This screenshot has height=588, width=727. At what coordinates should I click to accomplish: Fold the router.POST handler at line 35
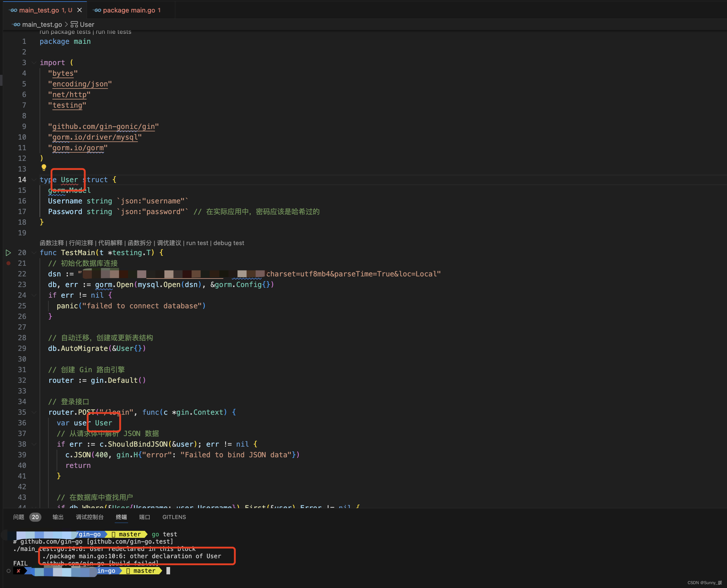click(x=34, y=412)
